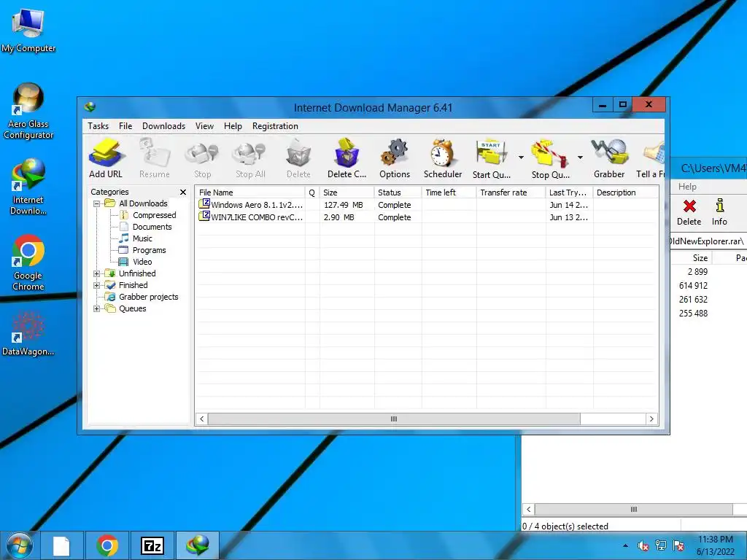Open the Scheduler alarm clock icon
The height and width of the screenshot is (560, 747).
coord(443,159)
